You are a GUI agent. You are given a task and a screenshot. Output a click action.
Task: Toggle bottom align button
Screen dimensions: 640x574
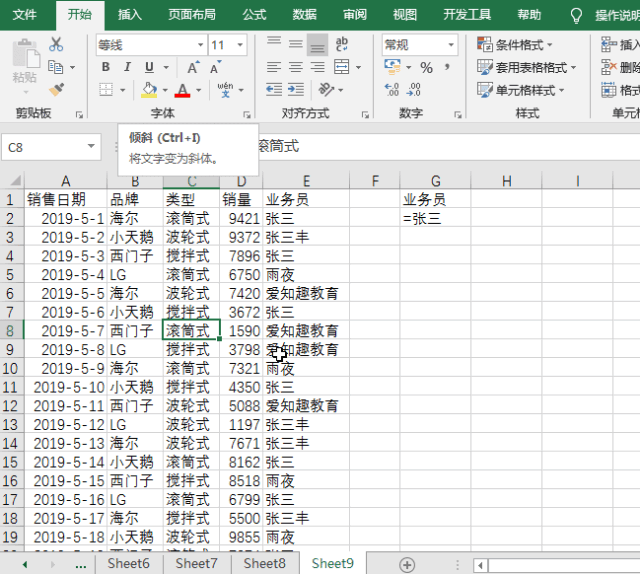(318, 44)
